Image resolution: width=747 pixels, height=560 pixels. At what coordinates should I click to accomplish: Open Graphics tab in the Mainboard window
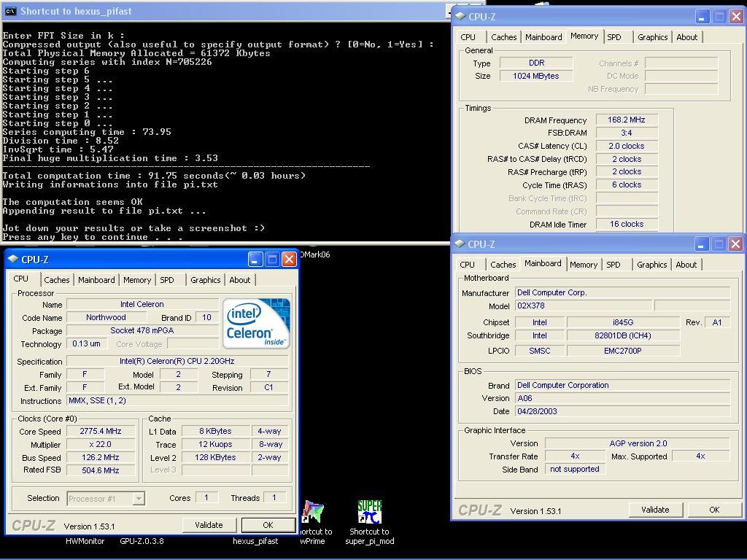[x=651, y=265]
